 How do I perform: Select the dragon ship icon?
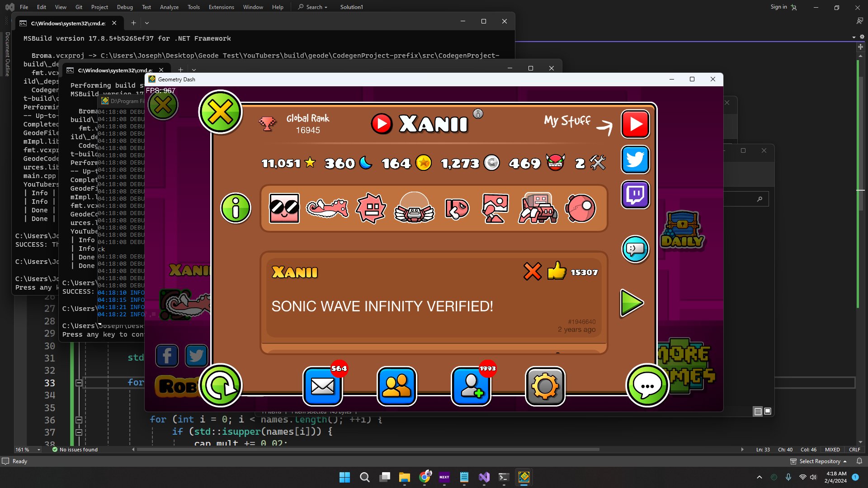click(327, 208)
